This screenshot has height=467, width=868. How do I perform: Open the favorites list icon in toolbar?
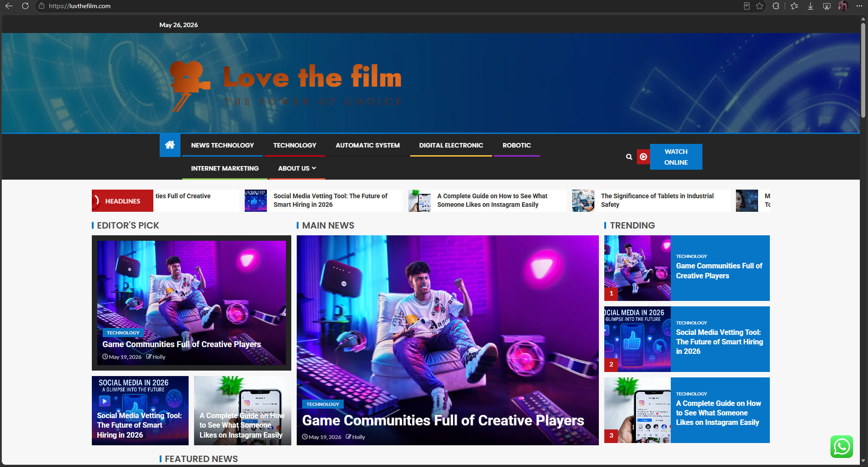794,6
